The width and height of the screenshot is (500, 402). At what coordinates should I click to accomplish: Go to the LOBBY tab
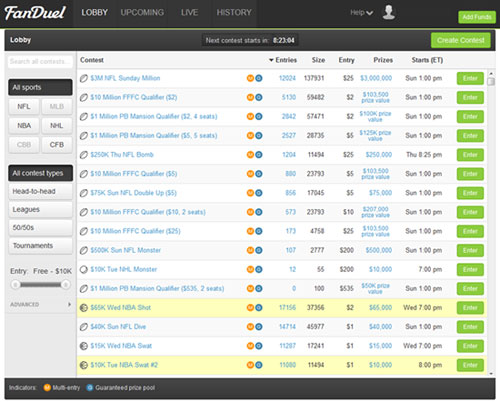[x=95, y=13]
